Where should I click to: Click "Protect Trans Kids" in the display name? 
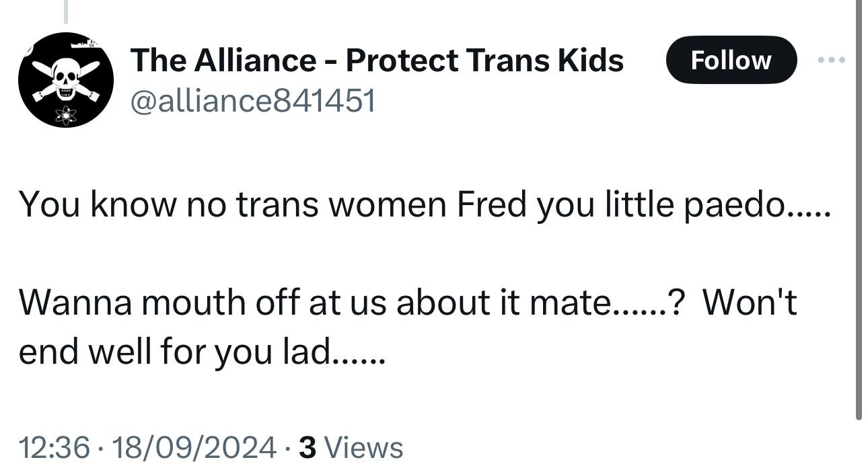pos(484,61)
